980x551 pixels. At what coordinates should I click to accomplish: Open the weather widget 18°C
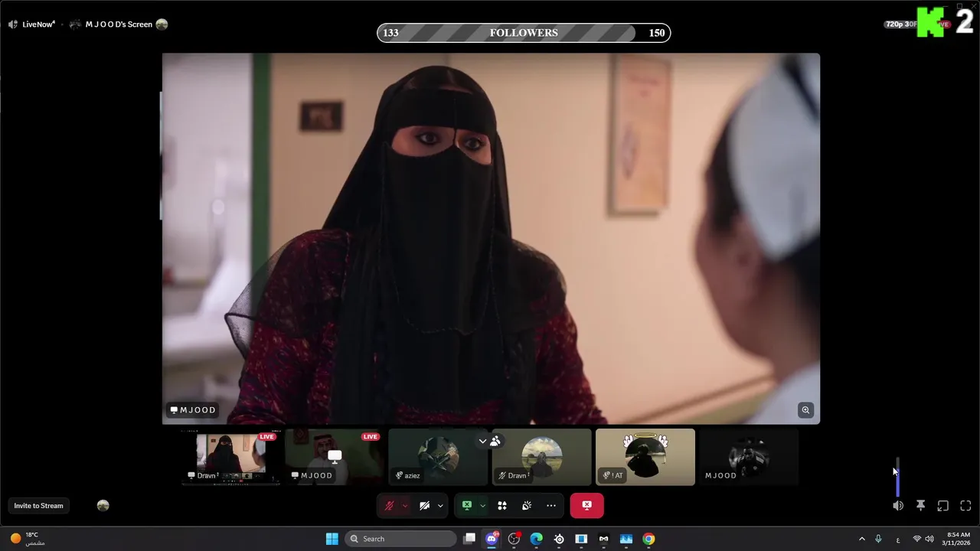26,539
